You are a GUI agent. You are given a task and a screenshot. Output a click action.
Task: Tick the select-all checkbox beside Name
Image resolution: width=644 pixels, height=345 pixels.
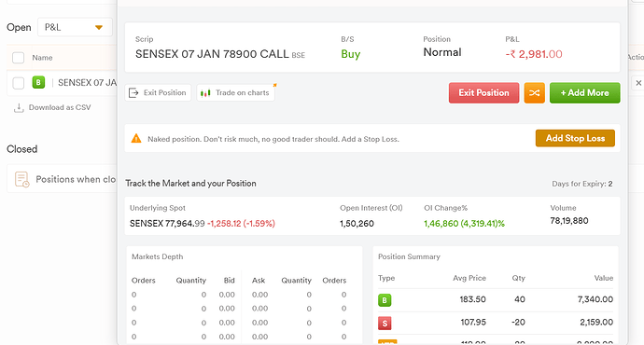point(18,58)
